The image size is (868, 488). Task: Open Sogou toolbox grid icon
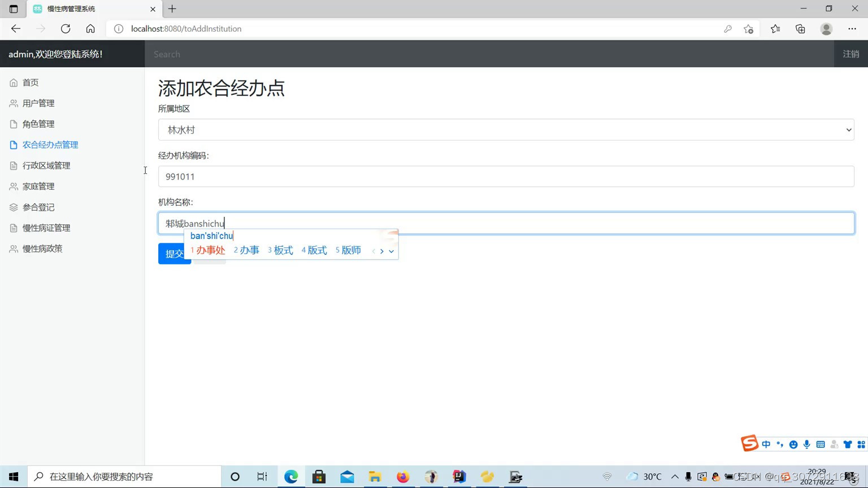coord(861,445)
